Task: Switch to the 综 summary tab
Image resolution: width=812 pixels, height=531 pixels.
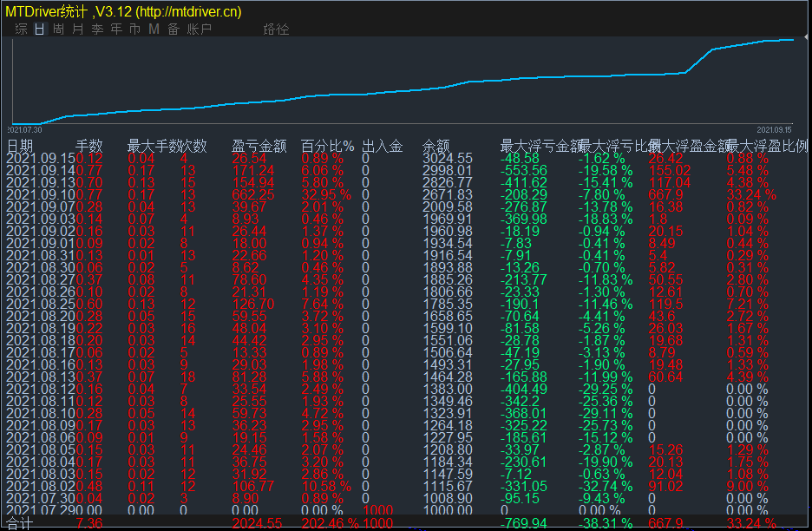Action: coord(21,29)
